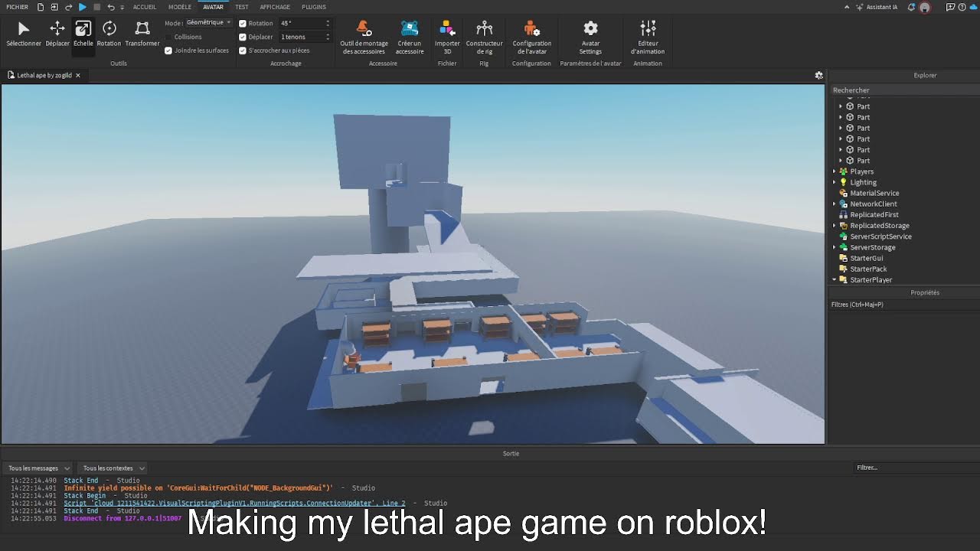This screenshot has width=980, height=551.
Task: Adjust the Rotation 45° stepper
Action: point(328,23)
